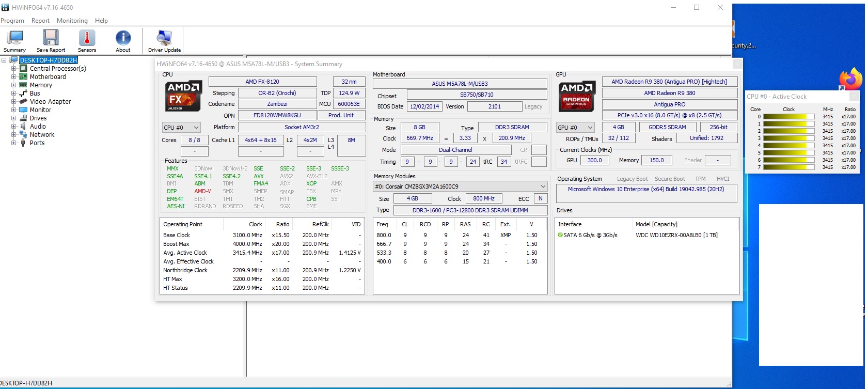Click the Socket AM3r2 platform field
Viewport: 868px width, 389px height.
[x=302, y=127]
